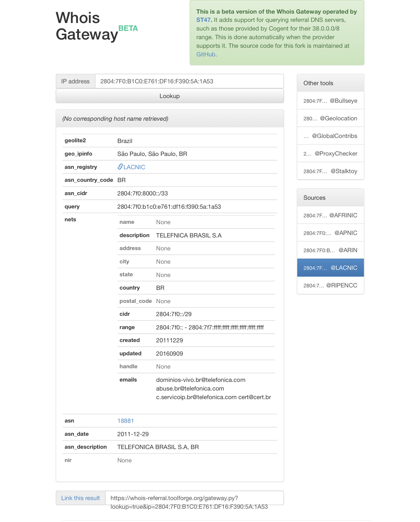Open the ST47 link in beta notice
Image resolution: width=420 pixels, height=522 pixels.
204,20
